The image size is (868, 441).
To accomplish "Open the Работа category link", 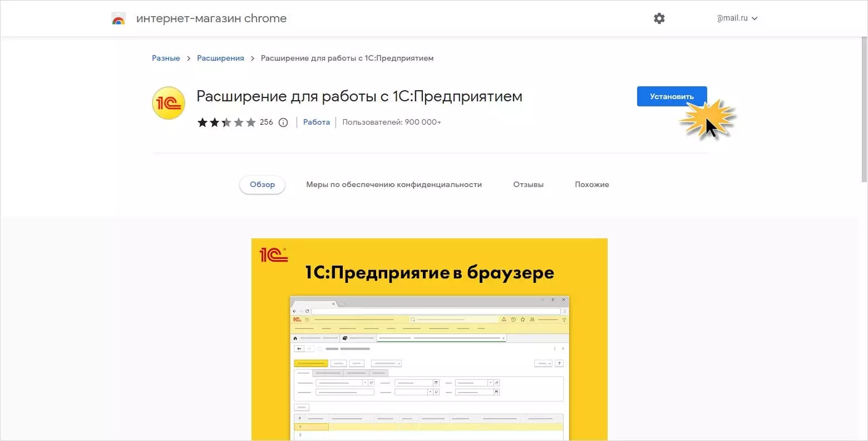I will point(317,122).
